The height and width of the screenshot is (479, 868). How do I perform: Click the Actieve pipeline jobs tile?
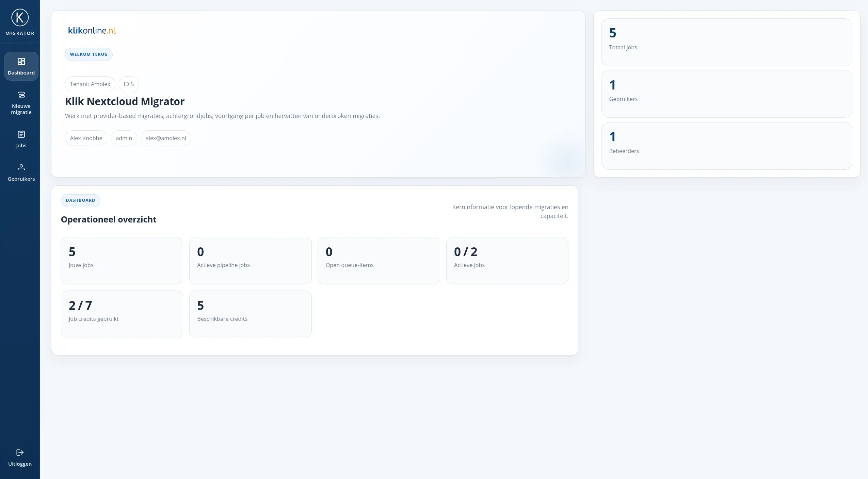coord(250,261)
